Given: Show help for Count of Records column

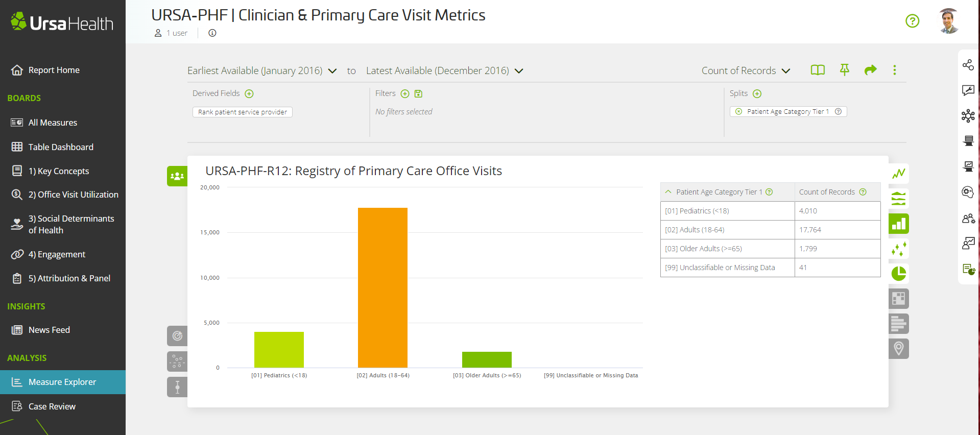Looking at the screenshot, I should pos(863,192).
